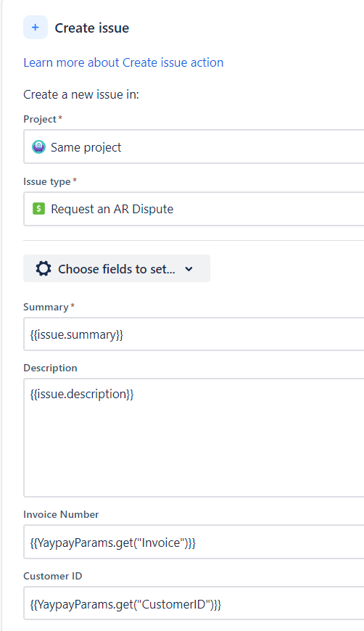Viewport: 364px width, 631px height.
Task: Click the Customer ID field with YaypayParams CustomerID
Action: point(194,603)
